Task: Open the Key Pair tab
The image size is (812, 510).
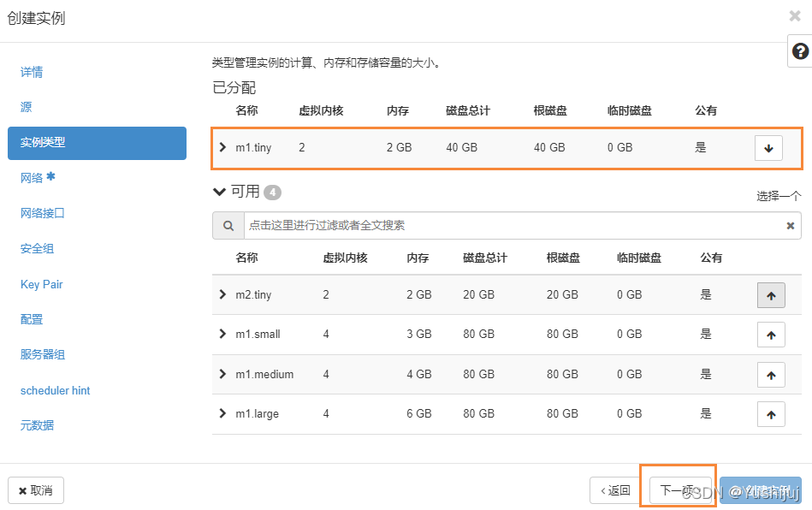Action: point(41,284)
